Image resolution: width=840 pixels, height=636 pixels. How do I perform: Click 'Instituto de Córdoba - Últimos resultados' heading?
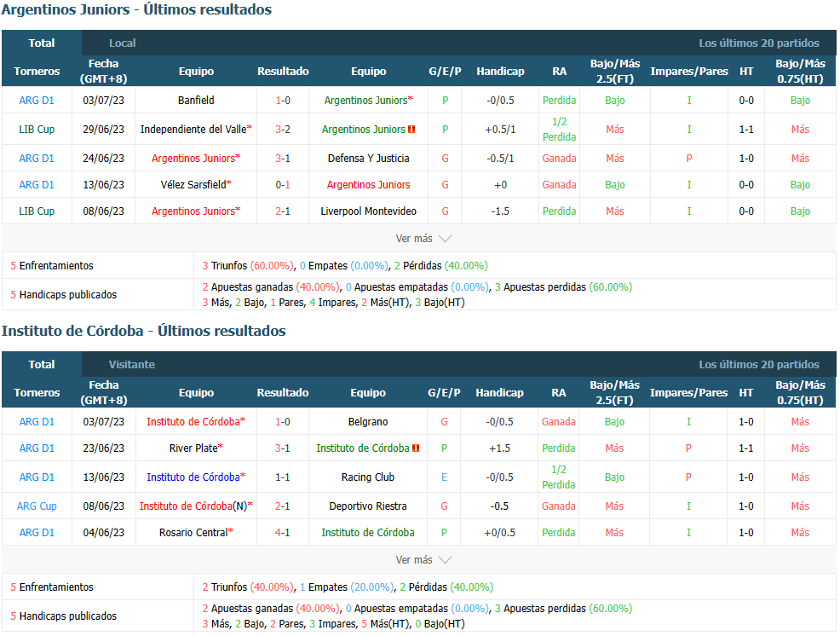click(x=144, y=331)
